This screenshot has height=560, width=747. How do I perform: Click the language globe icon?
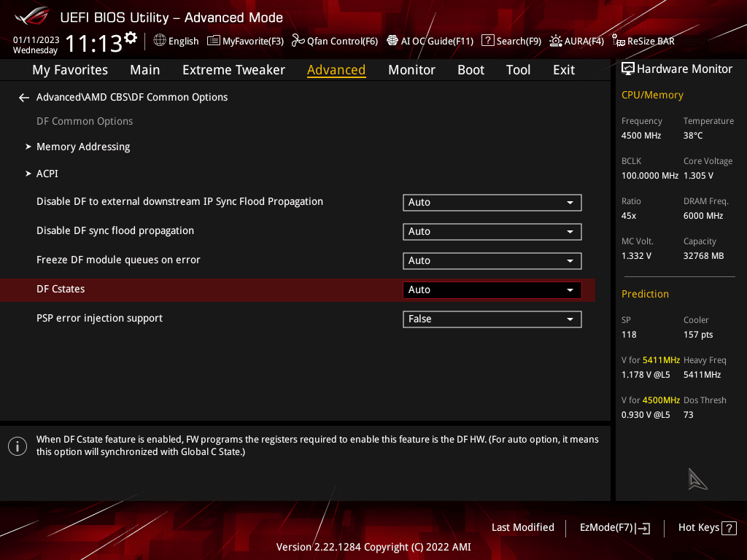(160, 41)
